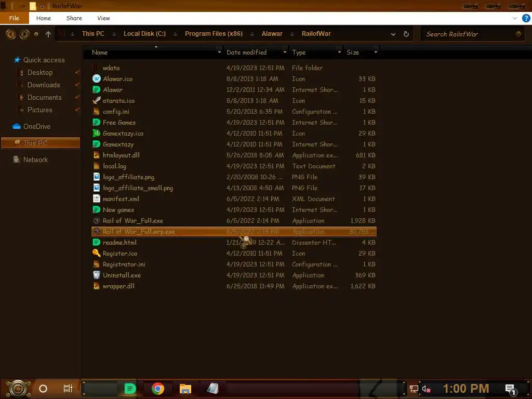Open Explorer help question mark icon
The width and height of the screenshot is (532, 399).
(526, 18)
